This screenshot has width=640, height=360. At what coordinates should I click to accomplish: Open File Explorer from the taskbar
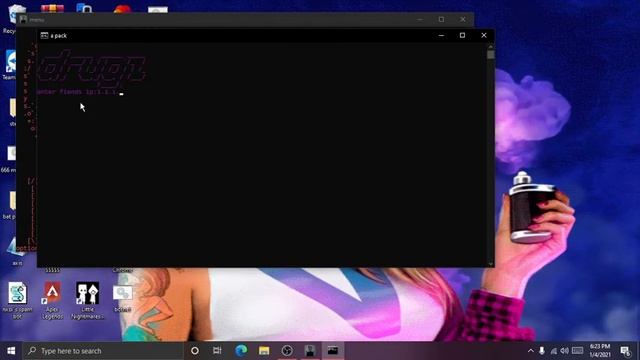[264, 351]
